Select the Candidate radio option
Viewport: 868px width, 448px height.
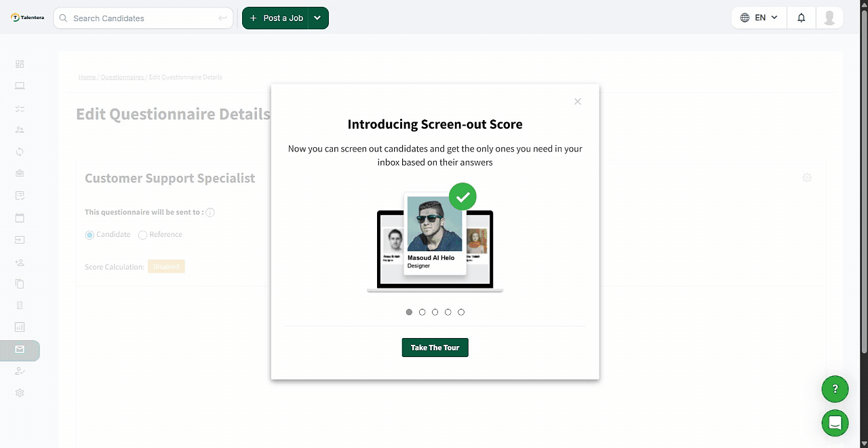90,235
